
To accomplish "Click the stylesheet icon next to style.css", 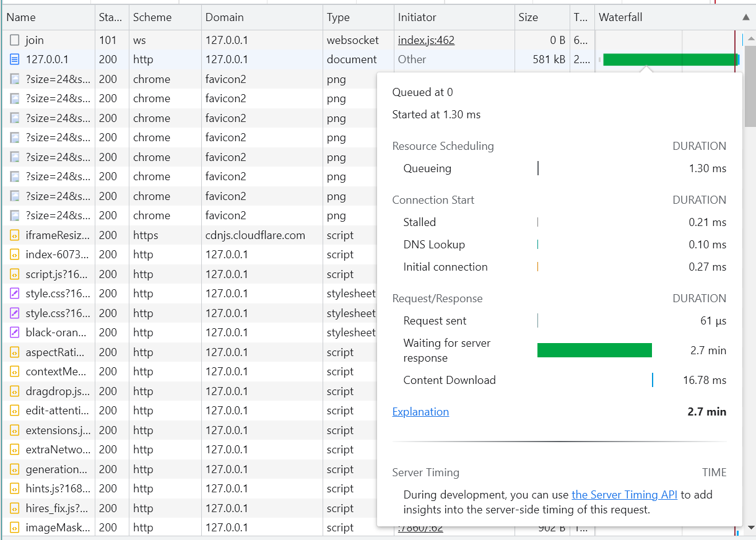I will (x=14, y=294).
